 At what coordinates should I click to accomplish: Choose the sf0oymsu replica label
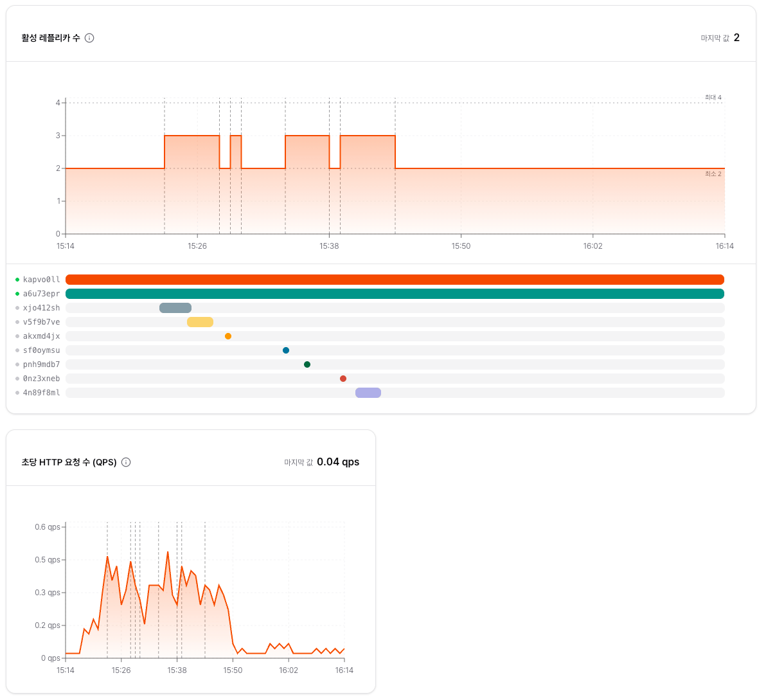[42, 350]
